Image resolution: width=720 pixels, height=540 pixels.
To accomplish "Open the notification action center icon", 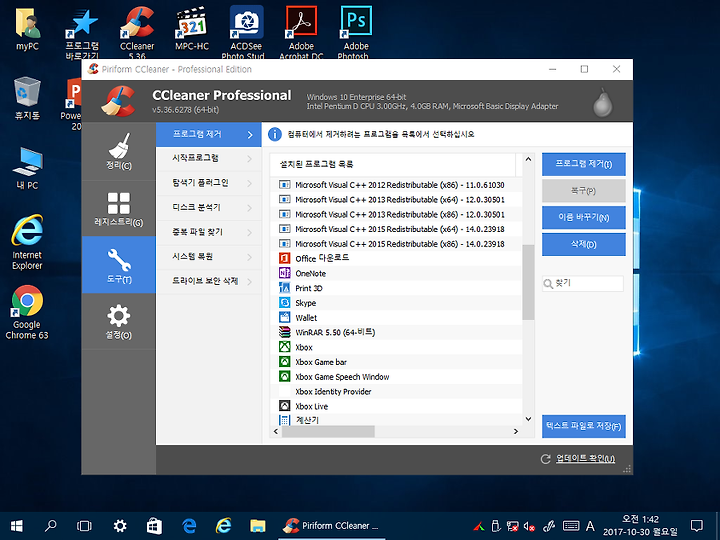I will point(697,526).
